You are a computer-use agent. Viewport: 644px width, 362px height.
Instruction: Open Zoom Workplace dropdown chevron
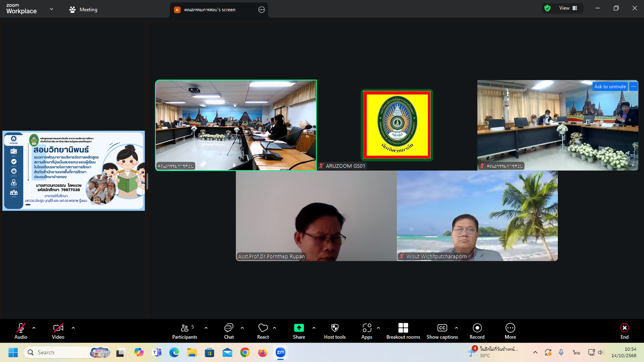pos(52,9)
